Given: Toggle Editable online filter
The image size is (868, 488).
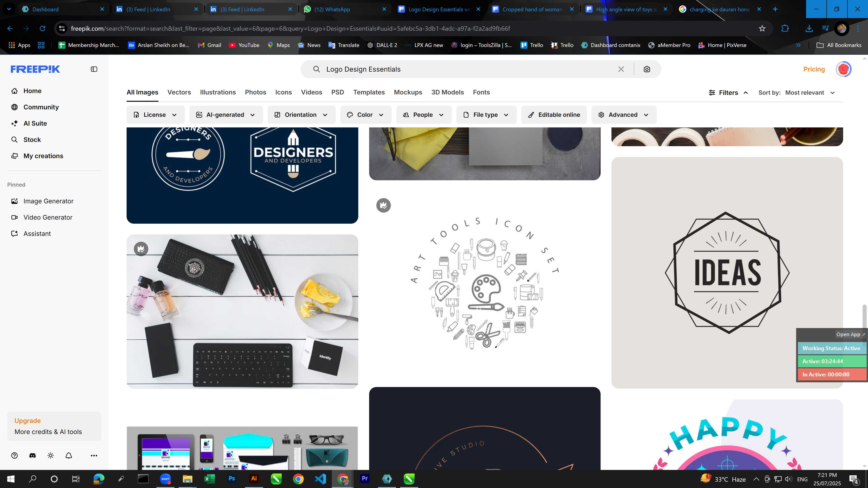Looking at the screenshot, I should 554,115.
